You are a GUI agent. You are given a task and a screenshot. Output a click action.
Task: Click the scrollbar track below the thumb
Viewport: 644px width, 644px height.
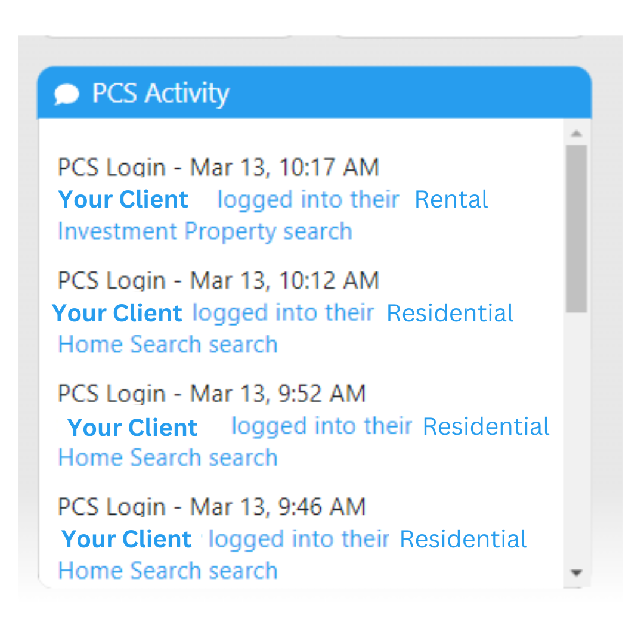point(577,439)
